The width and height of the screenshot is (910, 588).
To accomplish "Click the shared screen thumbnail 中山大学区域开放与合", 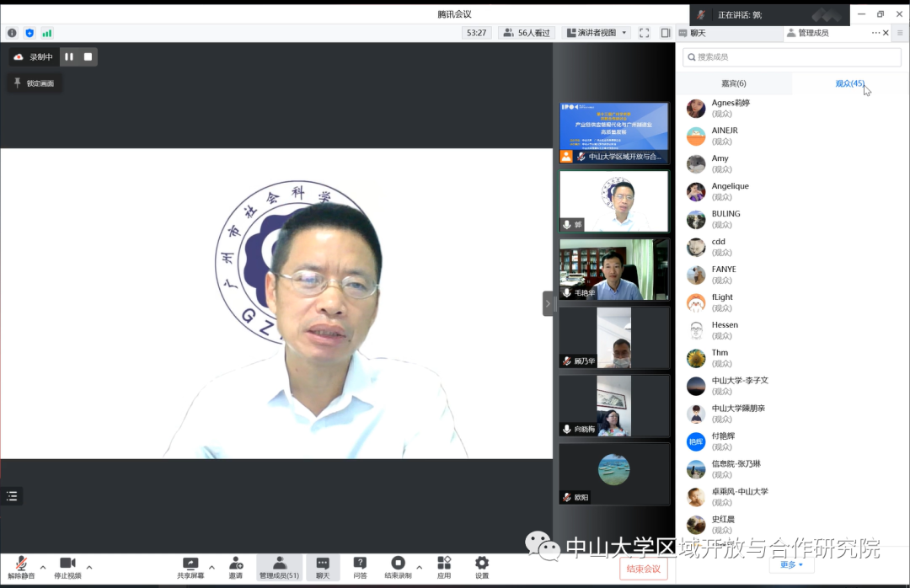I will coord(614,133).
